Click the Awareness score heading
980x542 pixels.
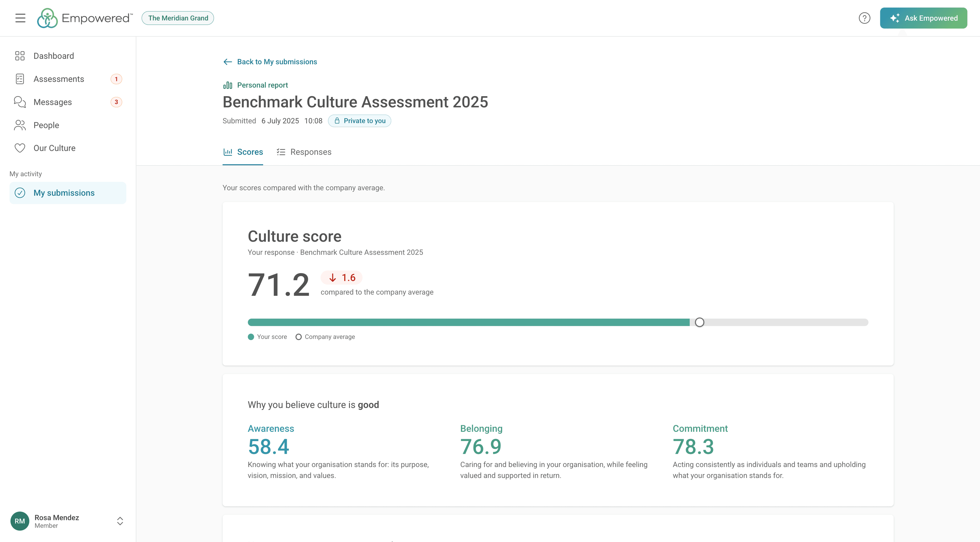tap(271, 428)
